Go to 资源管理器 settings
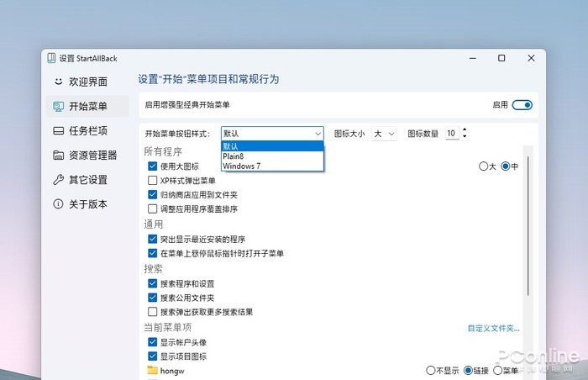 point(87,155)
